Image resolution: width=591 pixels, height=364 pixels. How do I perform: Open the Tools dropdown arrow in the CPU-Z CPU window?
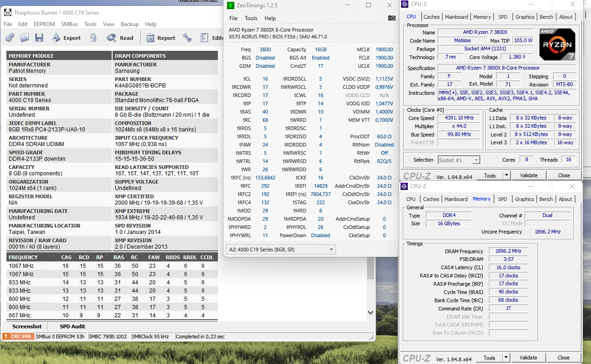click(506, 175)
